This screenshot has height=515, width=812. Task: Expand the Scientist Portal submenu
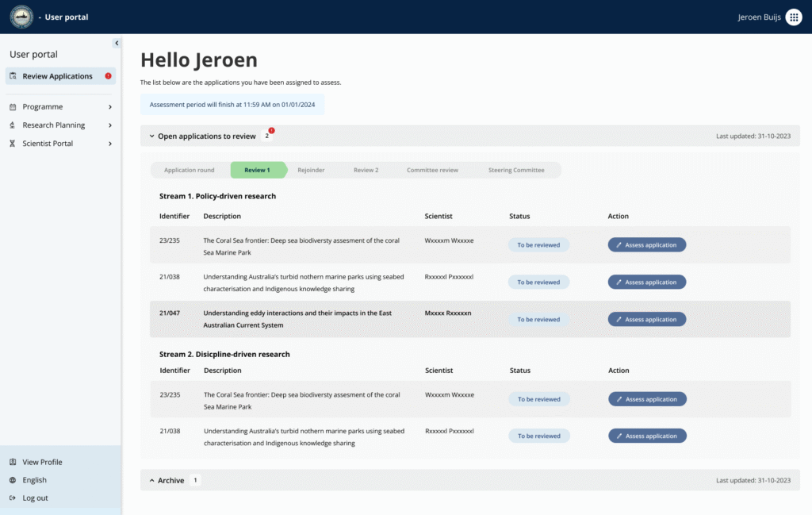point(110,144)
